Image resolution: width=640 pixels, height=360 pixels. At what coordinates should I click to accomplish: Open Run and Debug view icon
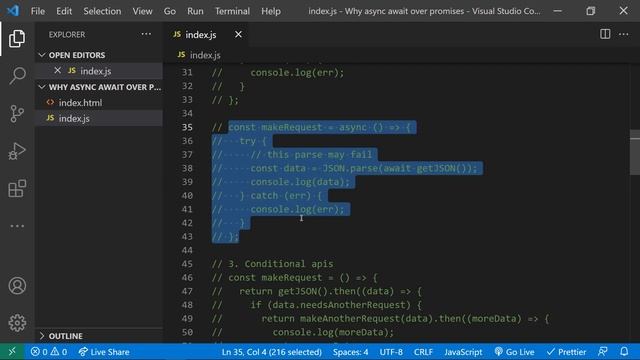click(17, 151)
